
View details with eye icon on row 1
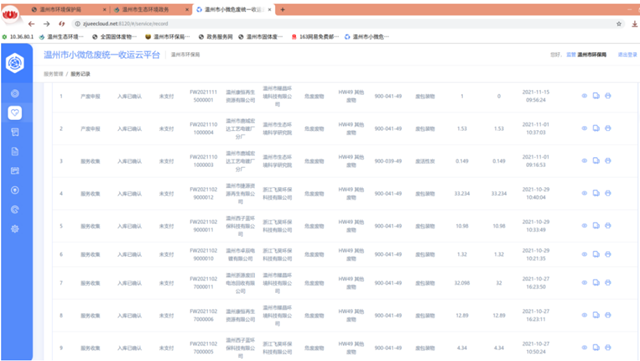pyautogui.click(x=584, y=96)
